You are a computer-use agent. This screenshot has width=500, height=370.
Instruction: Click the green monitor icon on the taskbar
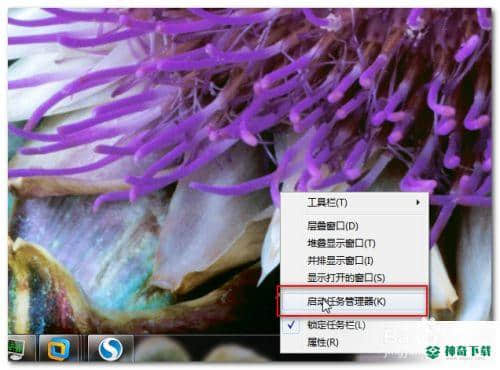(17, 348)
